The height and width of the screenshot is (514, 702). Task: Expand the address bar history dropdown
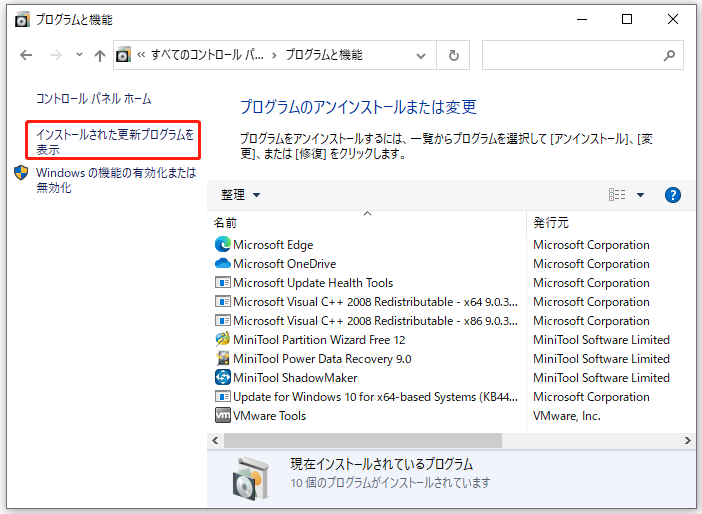pyautogui.click(x=421, y=56)
